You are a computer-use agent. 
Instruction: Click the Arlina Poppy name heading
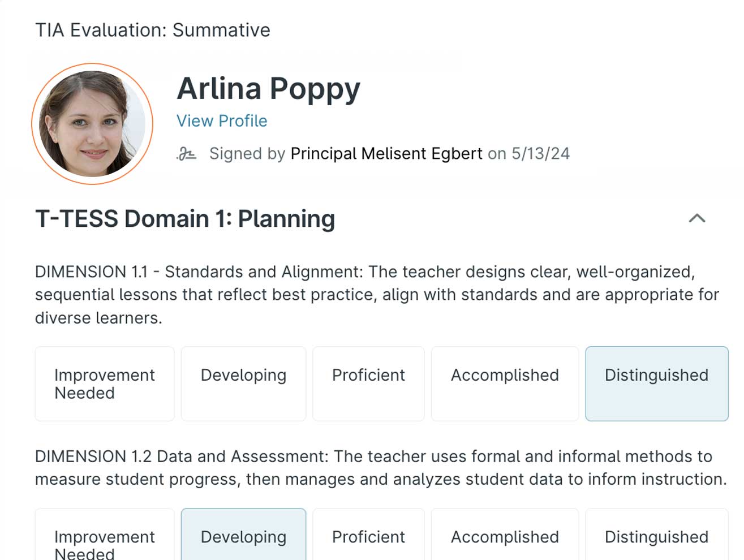pyautogui.click(x=268, y=89)
